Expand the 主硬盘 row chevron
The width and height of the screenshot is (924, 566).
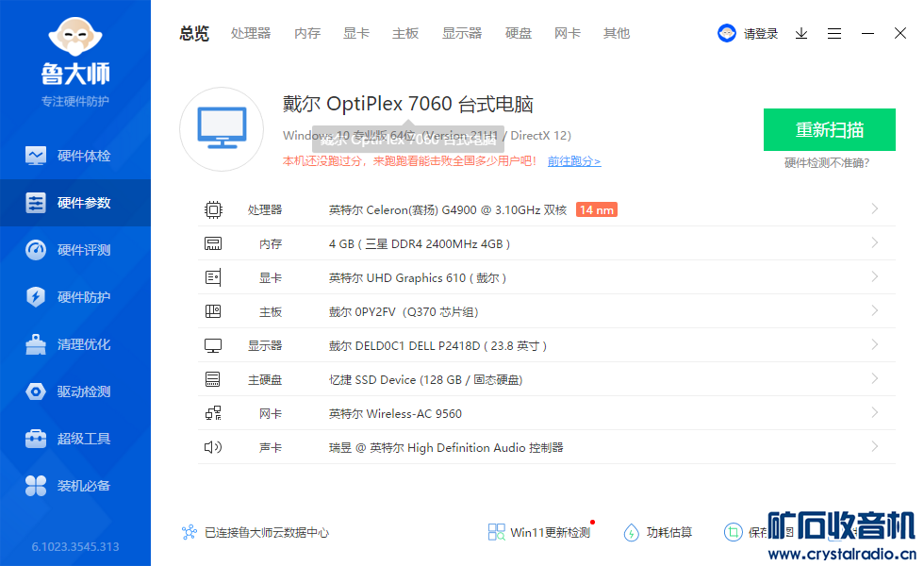click(875, 378)
